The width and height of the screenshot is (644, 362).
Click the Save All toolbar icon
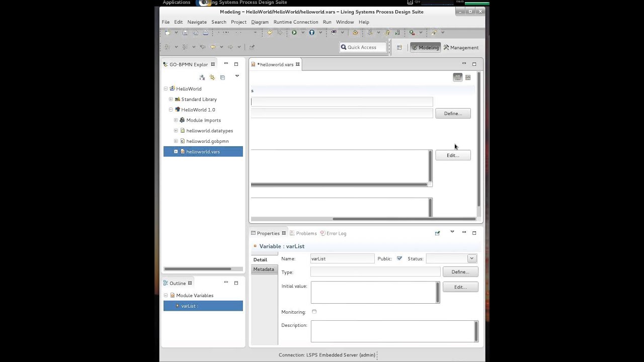pyautogui.click(x=195, y=33)
